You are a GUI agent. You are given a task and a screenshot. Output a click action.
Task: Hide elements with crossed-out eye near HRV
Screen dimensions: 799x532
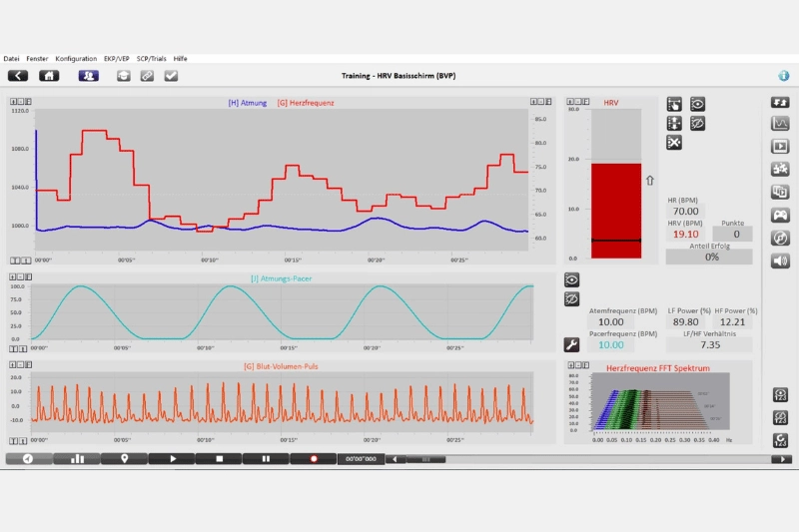tap(697, 123)
